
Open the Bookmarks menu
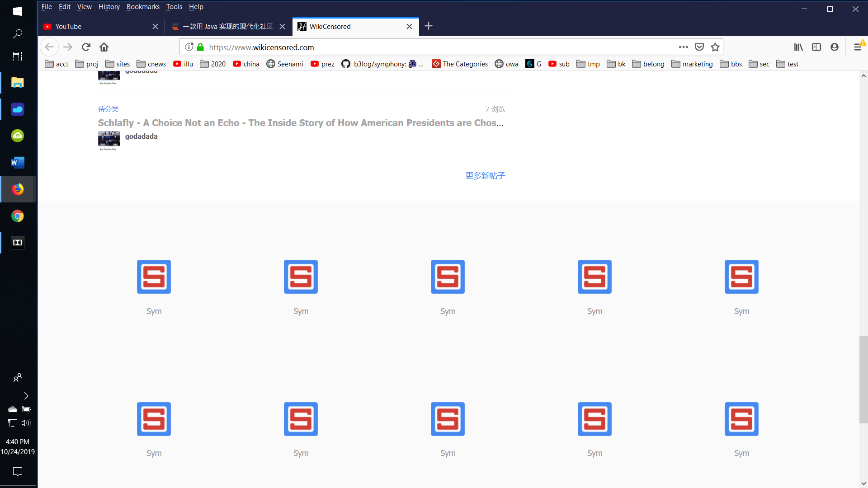pos(143,7)
